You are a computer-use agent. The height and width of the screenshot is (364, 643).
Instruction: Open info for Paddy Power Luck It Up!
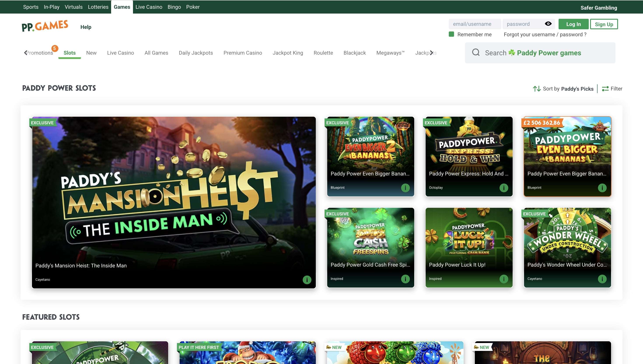click(504, 279)
